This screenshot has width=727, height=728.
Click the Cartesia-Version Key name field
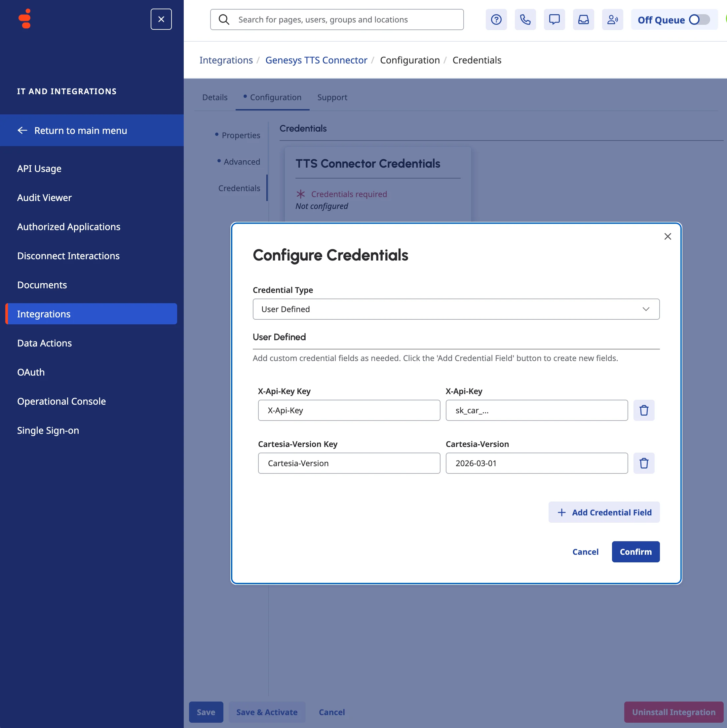click(349, 463)
